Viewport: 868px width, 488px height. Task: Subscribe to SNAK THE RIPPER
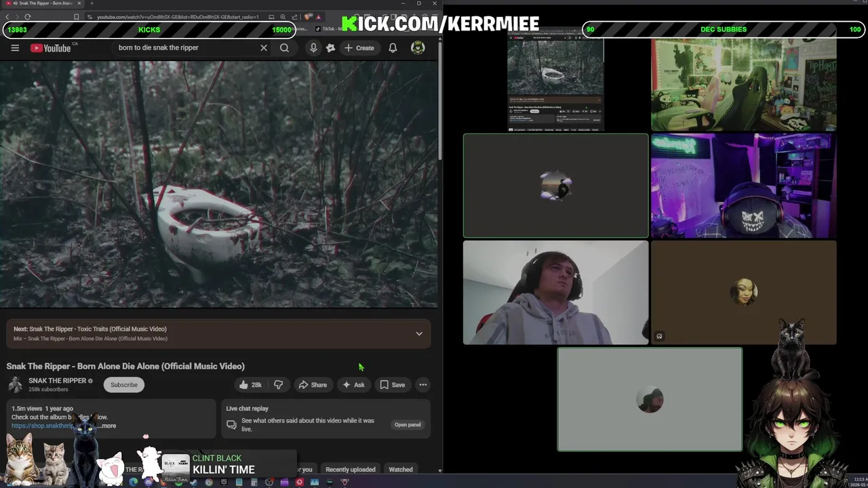pyautogui.click(x=124, y=384)
